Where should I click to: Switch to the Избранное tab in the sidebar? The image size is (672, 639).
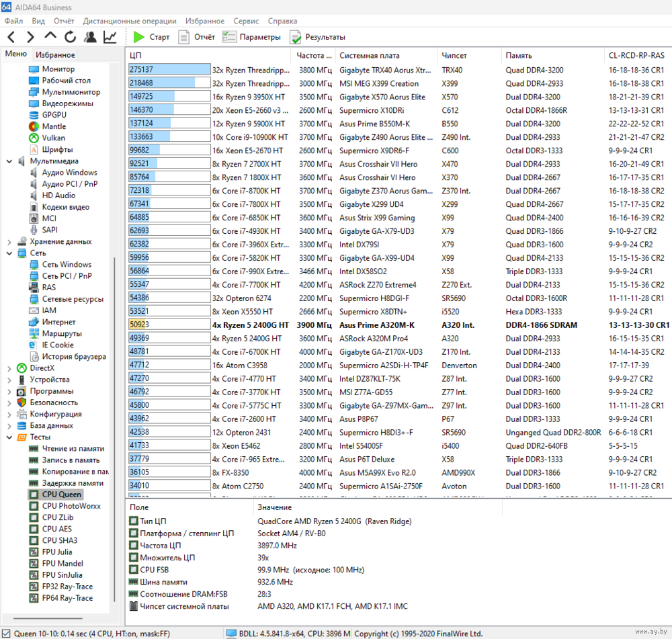(55, 55)
